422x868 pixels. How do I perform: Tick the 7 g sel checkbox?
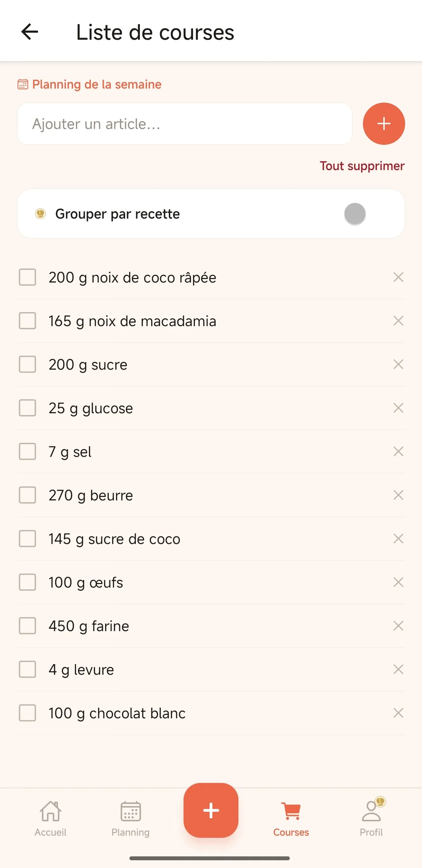27,452
